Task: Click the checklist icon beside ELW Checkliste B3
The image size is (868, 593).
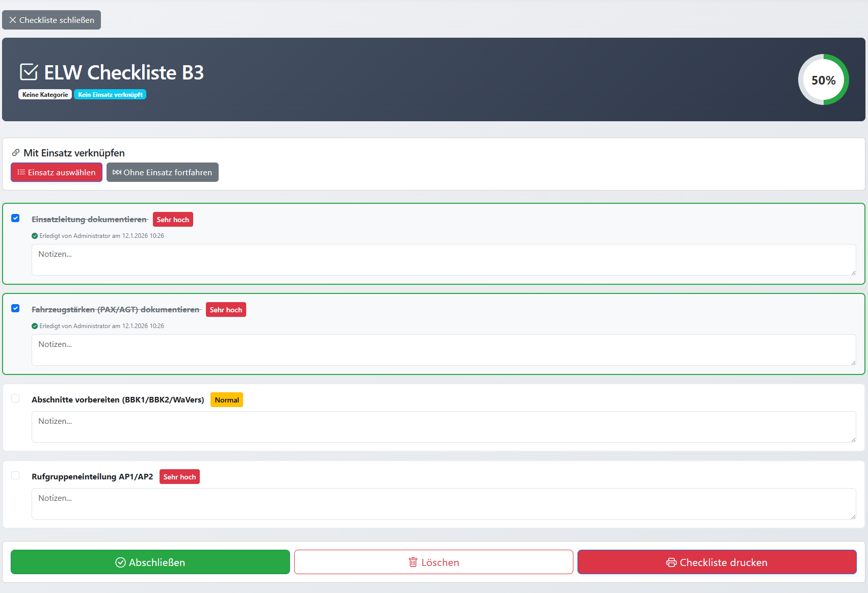Action: click(28, 72)
